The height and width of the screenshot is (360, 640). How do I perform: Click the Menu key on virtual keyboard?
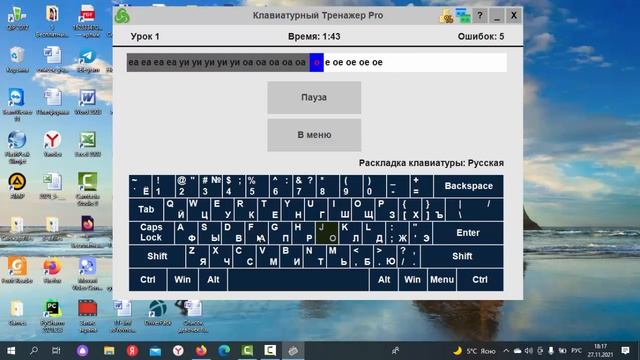tap(442, 280)
